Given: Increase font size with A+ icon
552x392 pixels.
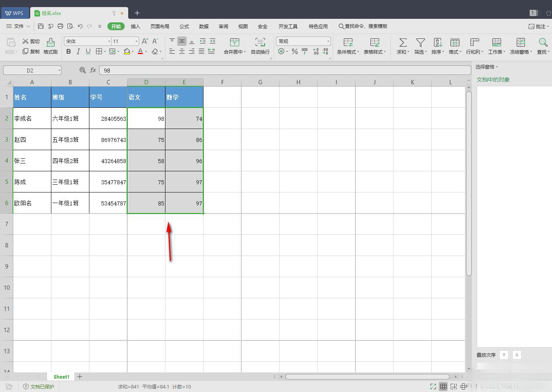Looking at the screenshot, I should [145, 41].
